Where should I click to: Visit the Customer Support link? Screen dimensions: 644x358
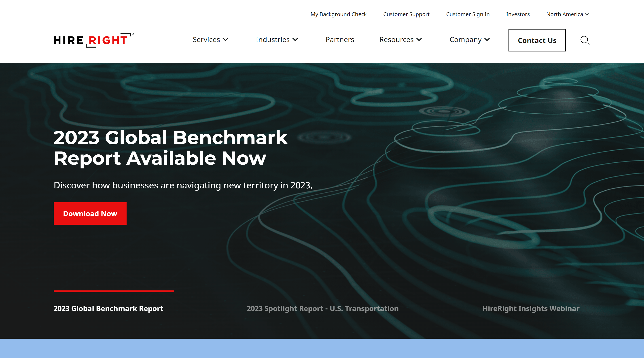pyautogui.click(x=406, y=14)
